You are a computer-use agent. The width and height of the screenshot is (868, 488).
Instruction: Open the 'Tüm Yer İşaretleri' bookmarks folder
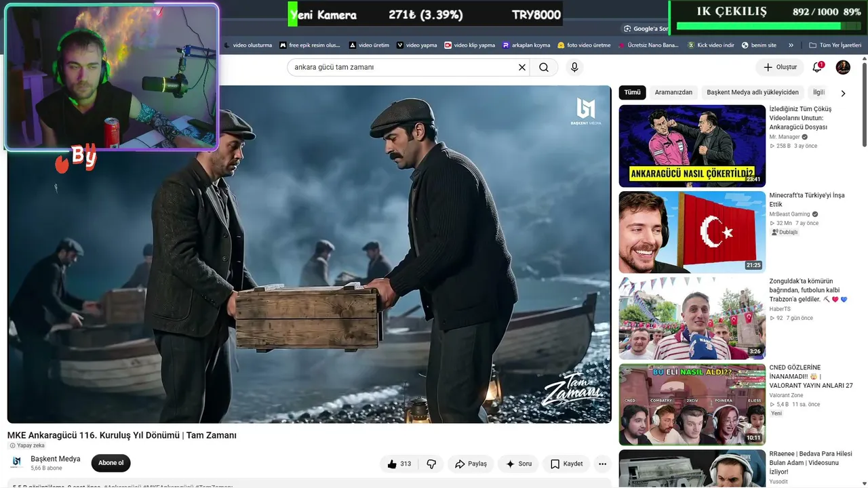(835, 45)
